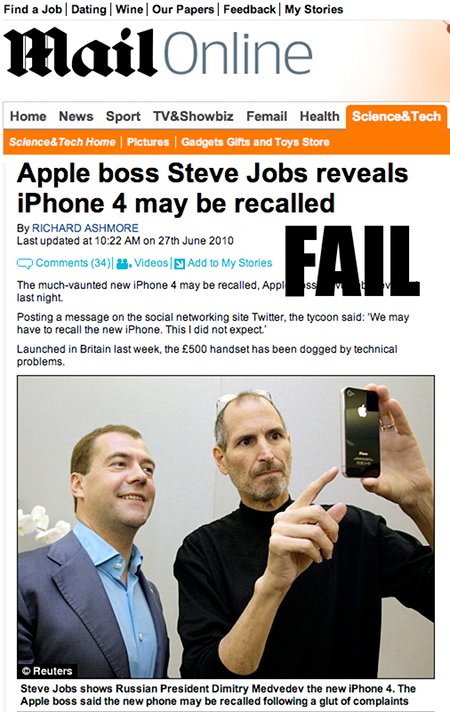Open Gadgets Gifts and Toys Store
The image size is (450, 712).
[x=255, y=142]
